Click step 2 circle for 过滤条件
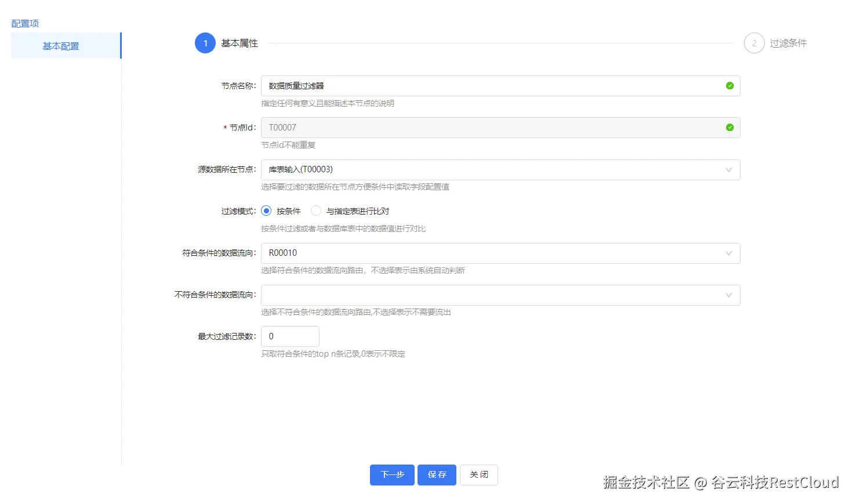Image resolution: width=853 pixels, height=504 pixels. (754, 43)
